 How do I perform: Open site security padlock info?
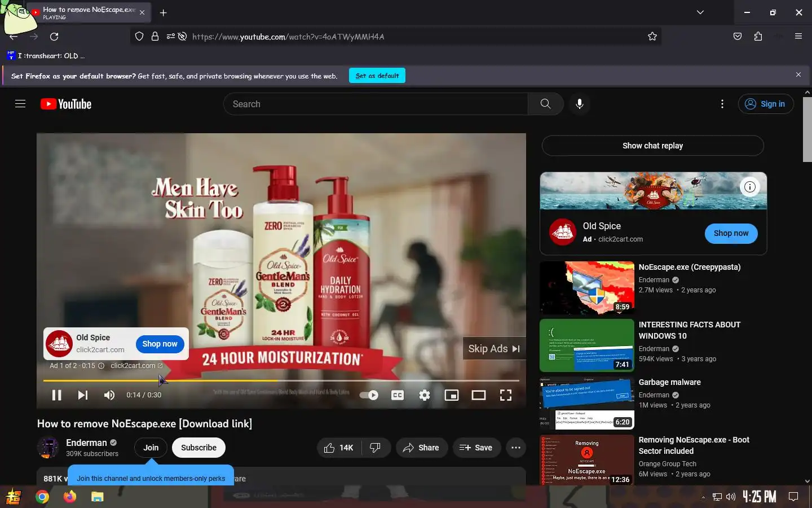[155, 36]
